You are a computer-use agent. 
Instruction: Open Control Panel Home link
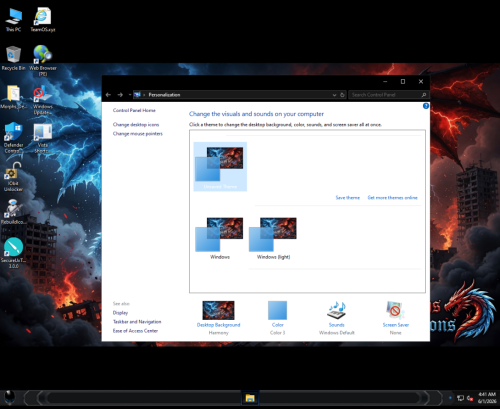point(134,110)
